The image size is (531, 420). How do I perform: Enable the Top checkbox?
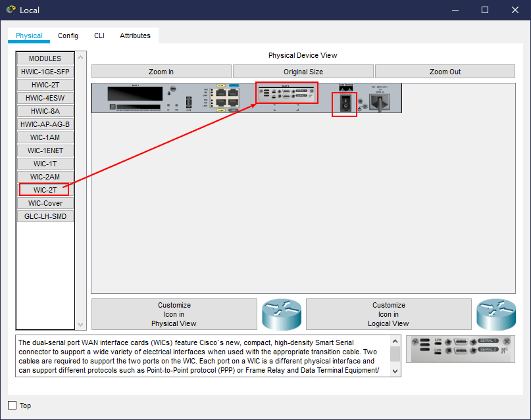tap(13, 405)
